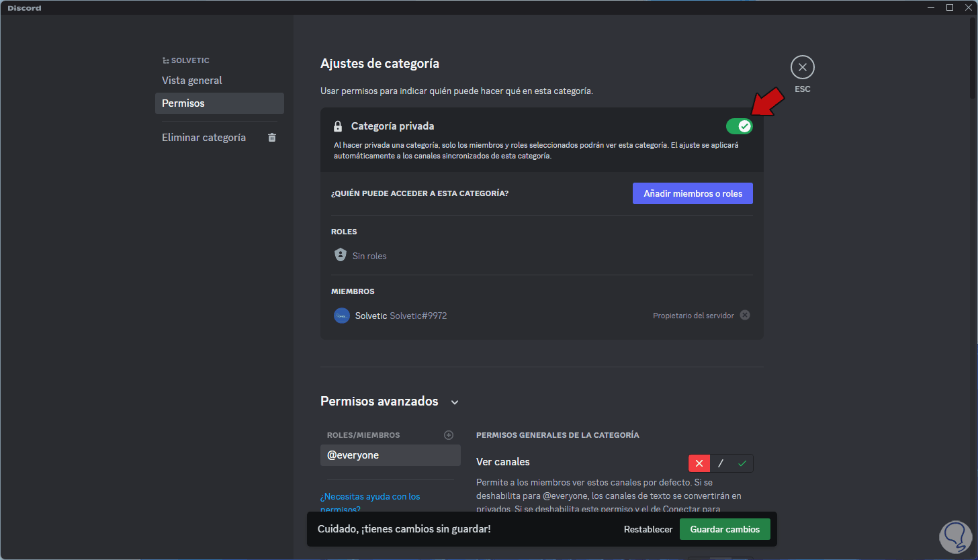The height and width of the screenshot is (560, 978).
Task: Maximize the Discord window
Action: coord(950,7)
